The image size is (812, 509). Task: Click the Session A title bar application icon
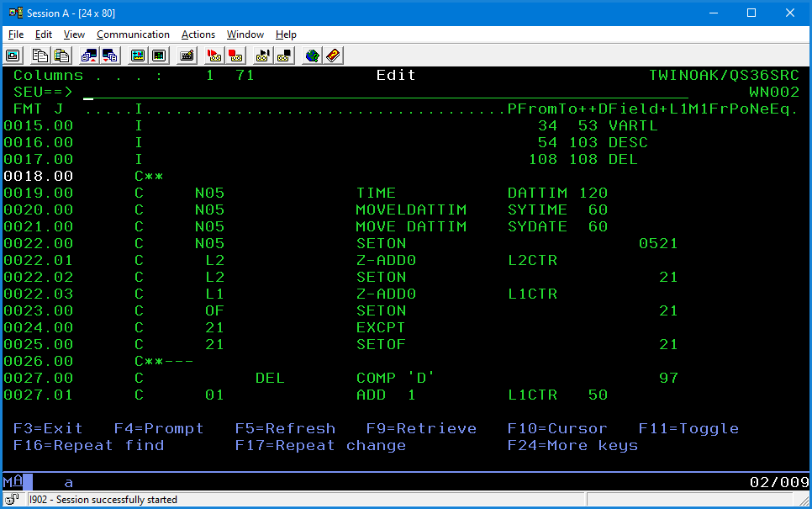[16, 13]
